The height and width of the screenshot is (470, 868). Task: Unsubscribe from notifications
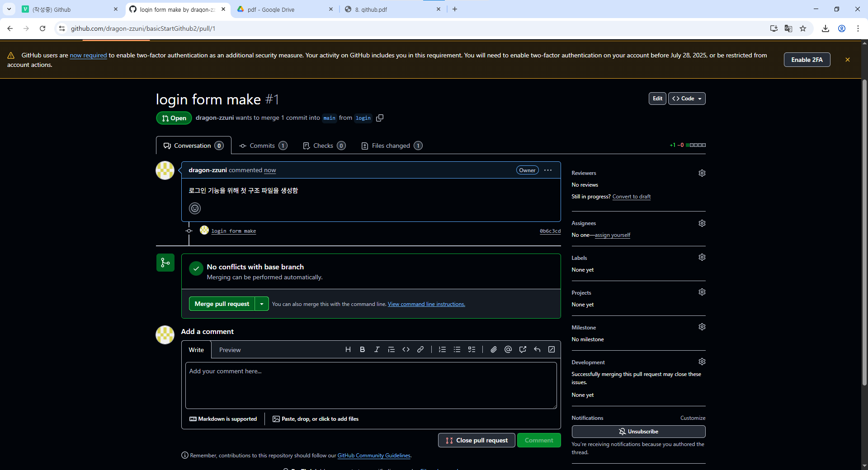(638, 432)
